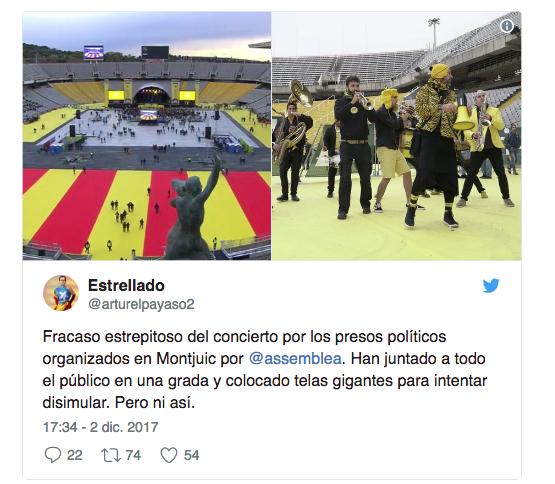Click the 54 likes count

click(x=191, y=455)
